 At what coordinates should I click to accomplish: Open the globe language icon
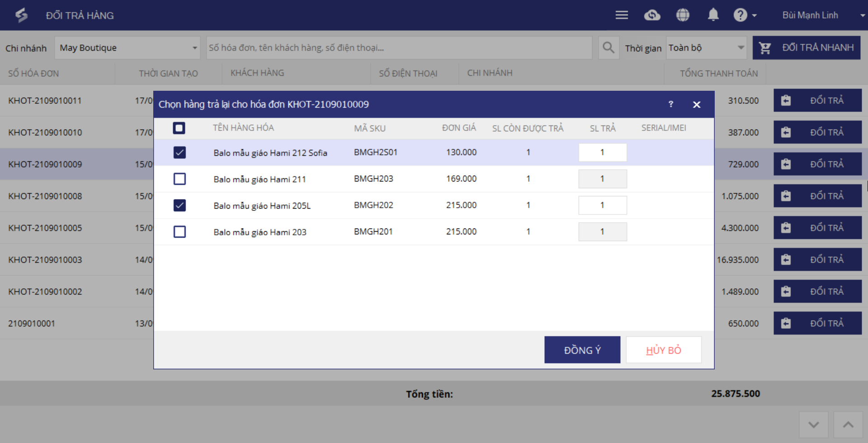click(683, 15)
